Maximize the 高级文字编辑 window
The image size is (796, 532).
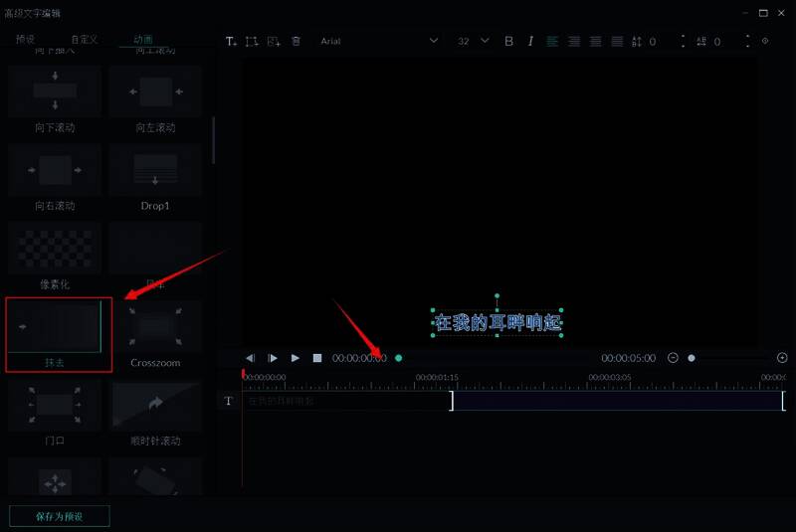[763, 13]
